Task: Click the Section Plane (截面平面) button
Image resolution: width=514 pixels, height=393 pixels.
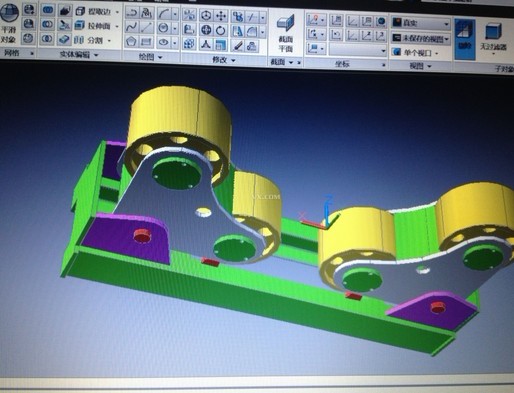Action: coord(285,34)
